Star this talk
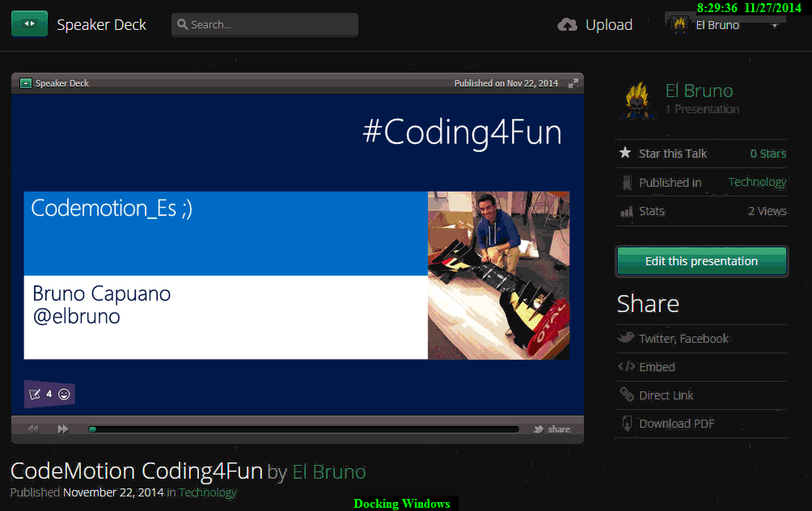The height and width of the screenshot is (511, 812). 672,154
